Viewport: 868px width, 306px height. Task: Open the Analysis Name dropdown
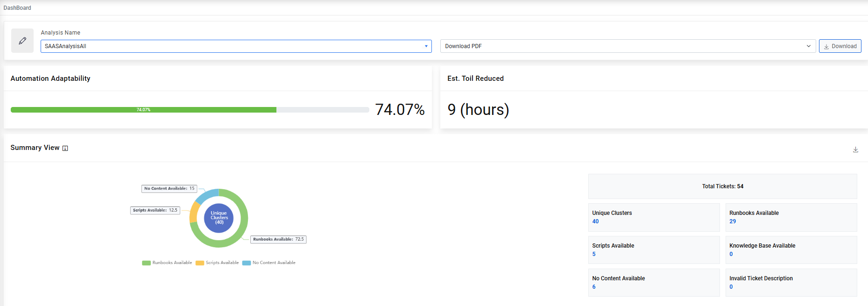pos(236,46)
